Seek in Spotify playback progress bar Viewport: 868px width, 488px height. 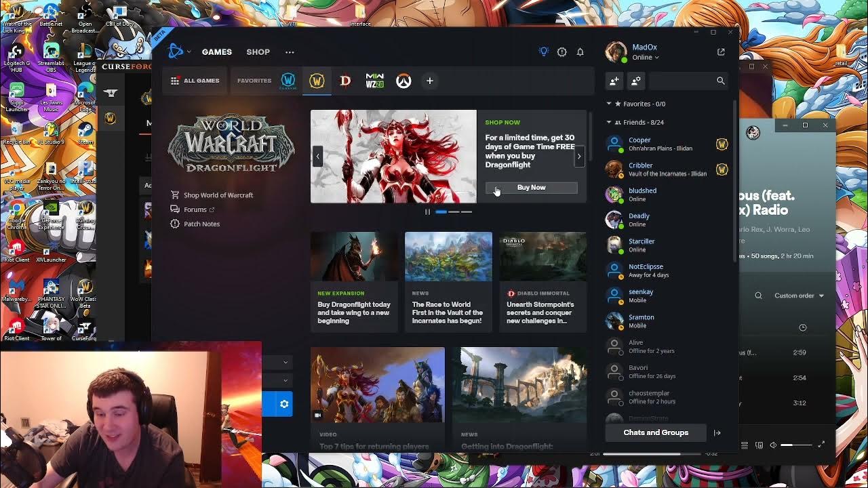click(652, 453)
